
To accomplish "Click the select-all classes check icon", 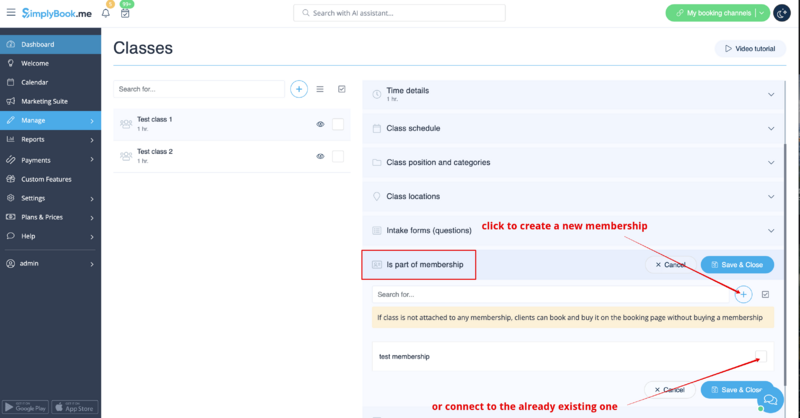I will coord(342,89).
